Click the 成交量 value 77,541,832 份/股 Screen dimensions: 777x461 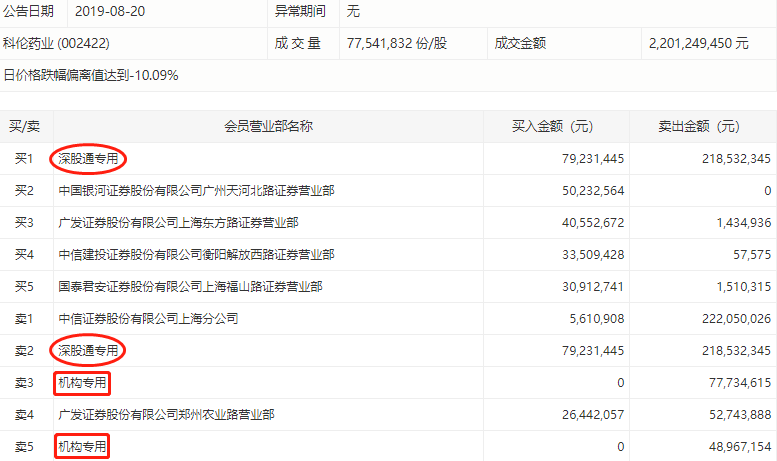pyautogui.click(x=412, y=44)
